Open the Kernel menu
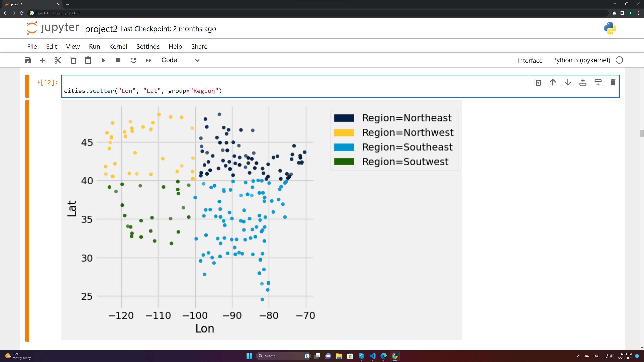Screen dimensions: 644x362 [118, 46]
